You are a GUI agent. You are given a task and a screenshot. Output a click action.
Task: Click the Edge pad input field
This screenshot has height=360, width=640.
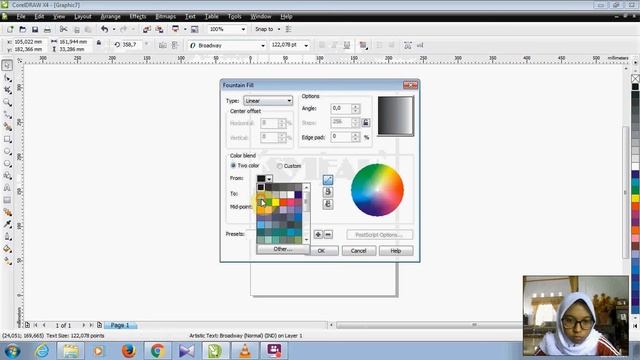click(x=341, y=137)
